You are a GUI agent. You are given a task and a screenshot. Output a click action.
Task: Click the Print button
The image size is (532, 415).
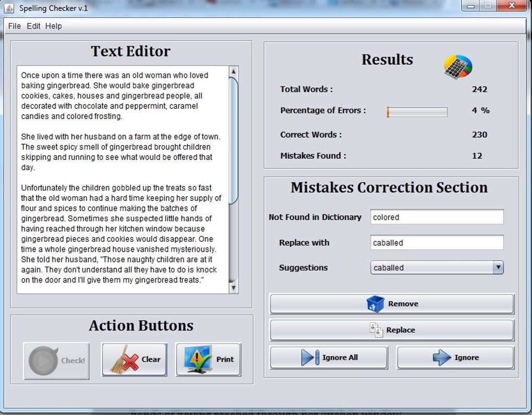[208, 359]
